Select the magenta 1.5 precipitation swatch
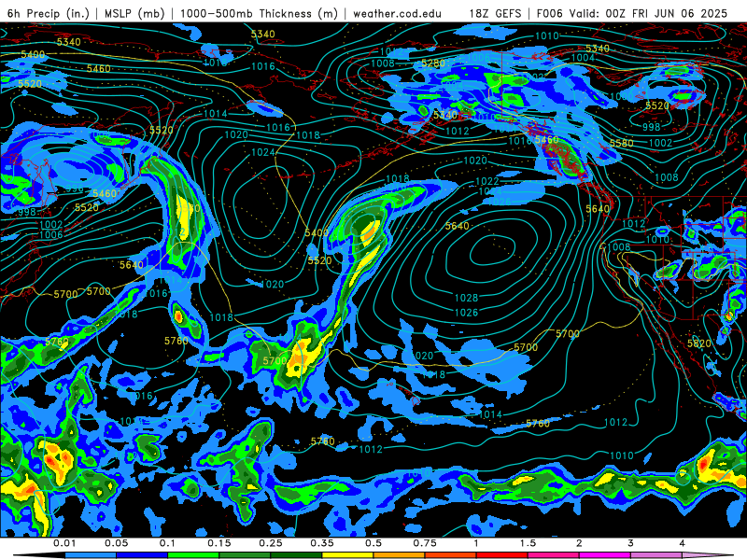This screenshot has width=747, height=560. point(554,555)
